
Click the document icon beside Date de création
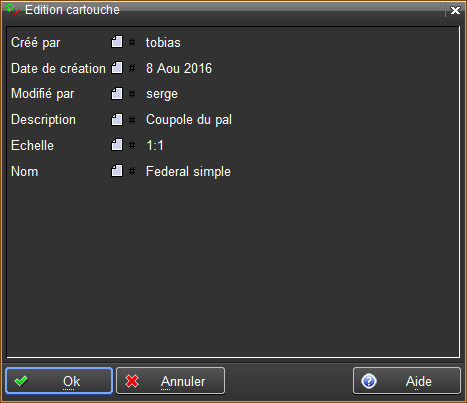click(x=117, y=68)
